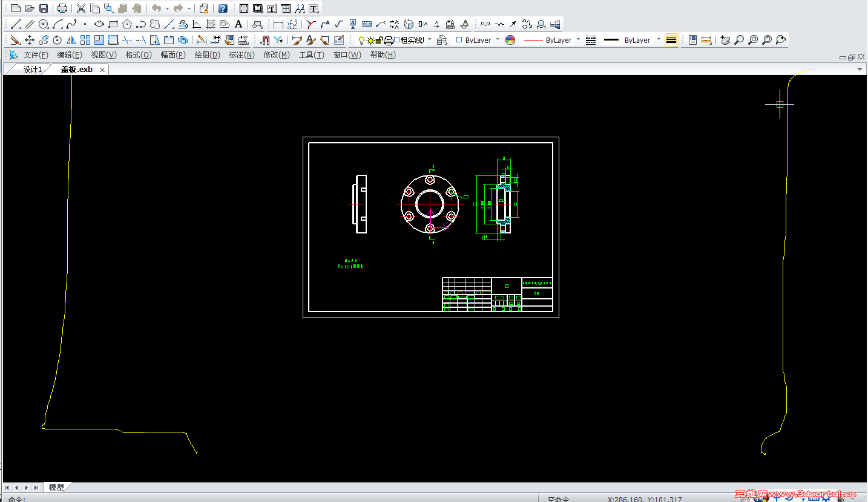Select the Line drawing tool

click(x=16, y=24)
